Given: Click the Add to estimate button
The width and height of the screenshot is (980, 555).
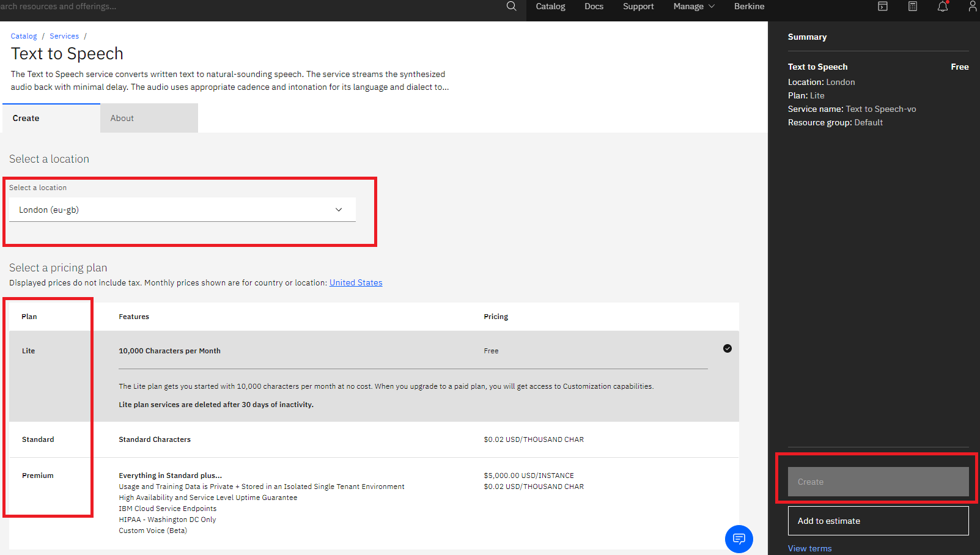Looking at the screenshot, I should (879, 521).
